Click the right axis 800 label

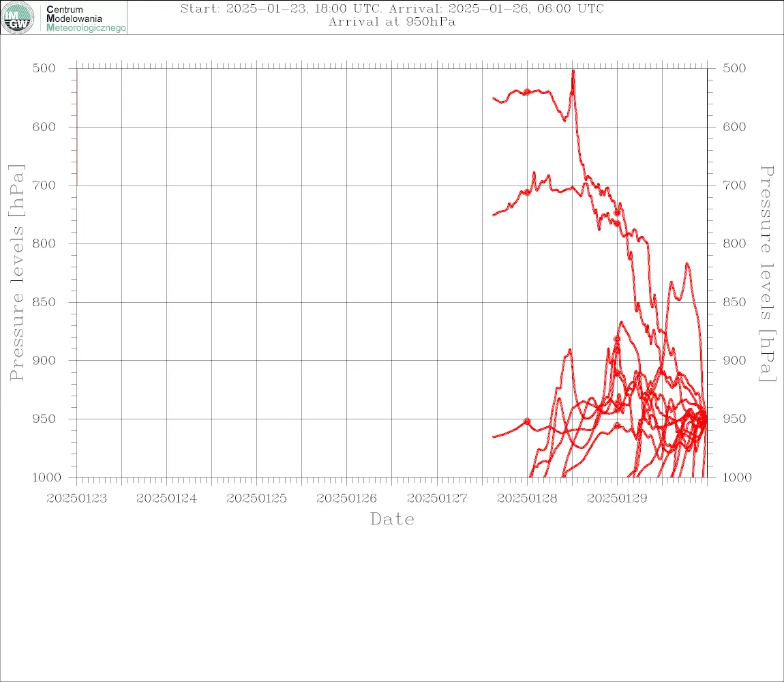[x=734, y=243]
